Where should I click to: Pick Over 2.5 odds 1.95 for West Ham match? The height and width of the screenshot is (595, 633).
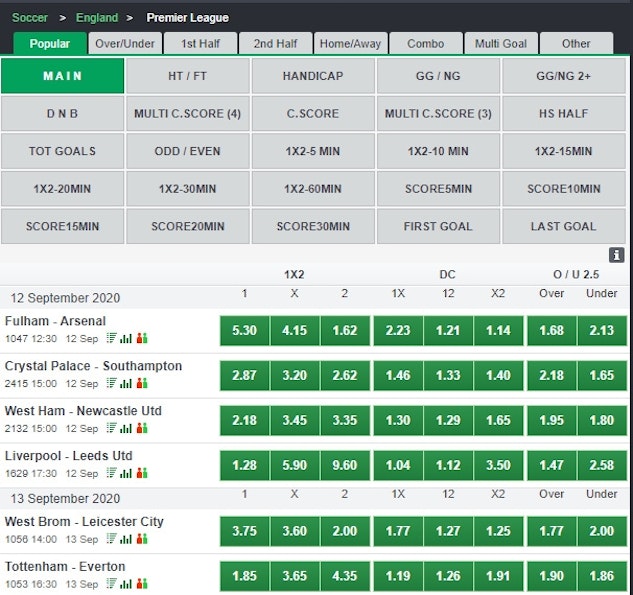pos(551,420)
